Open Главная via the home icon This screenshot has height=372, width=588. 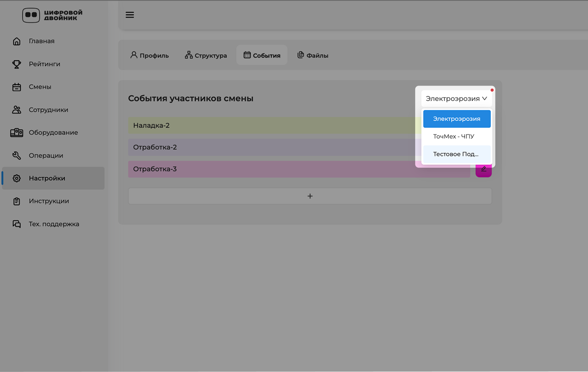(x=16, y=41)
